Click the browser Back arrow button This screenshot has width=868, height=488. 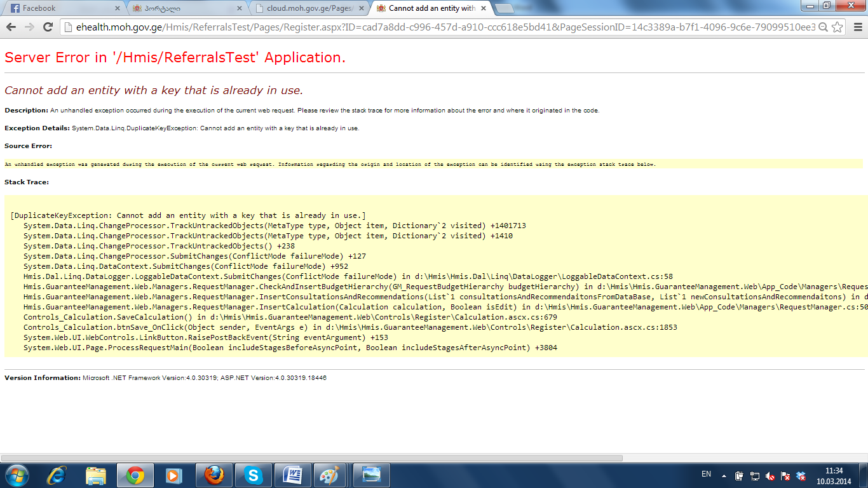[x=11, y=27]
